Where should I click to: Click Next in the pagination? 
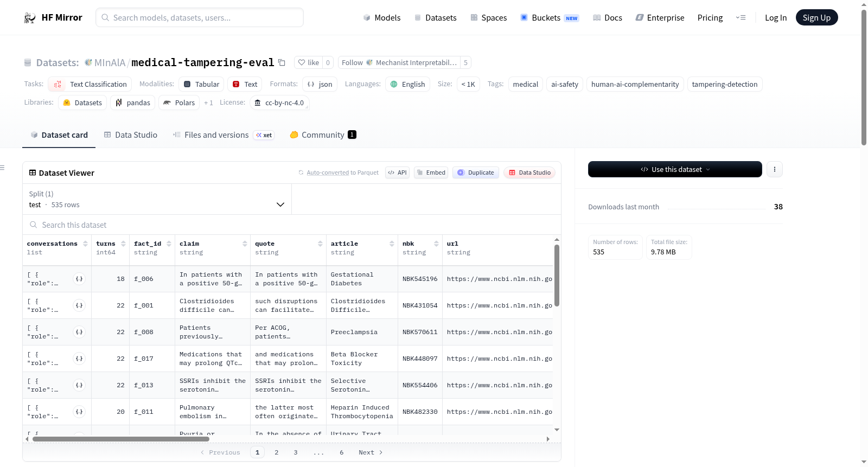(371, 452)
